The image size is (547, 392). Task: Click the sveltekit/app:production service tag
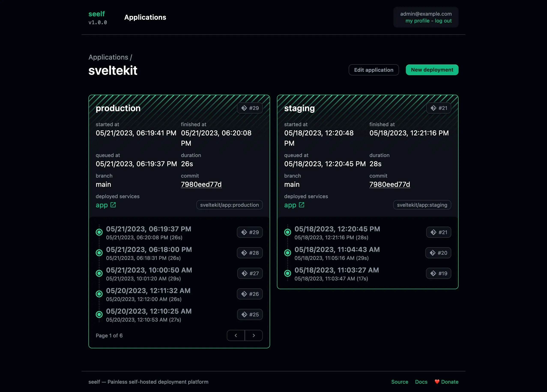229,205
